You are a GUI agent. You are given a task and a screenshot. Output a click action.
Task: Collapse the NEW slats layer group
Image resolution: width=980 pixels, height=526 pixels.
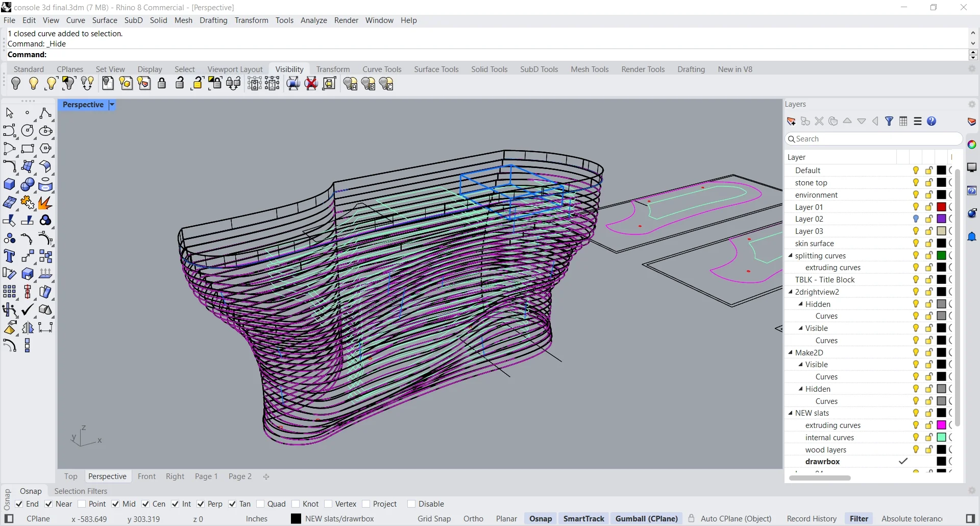click(791, 413)
